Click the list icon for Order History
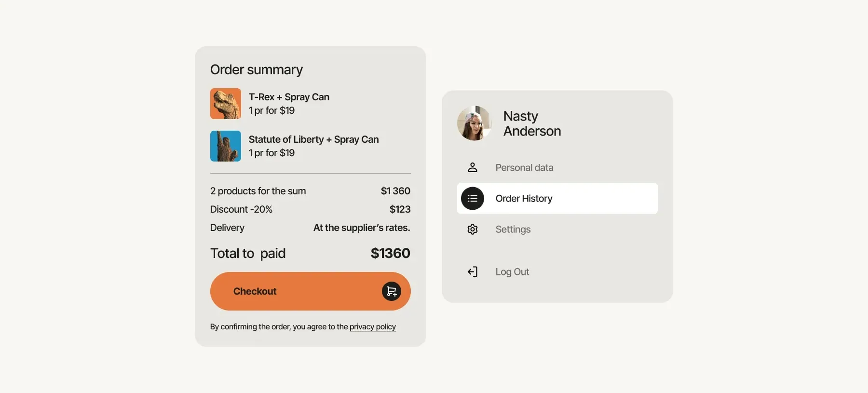The height and width of the screenshot is (393, 868). point(473,198)
